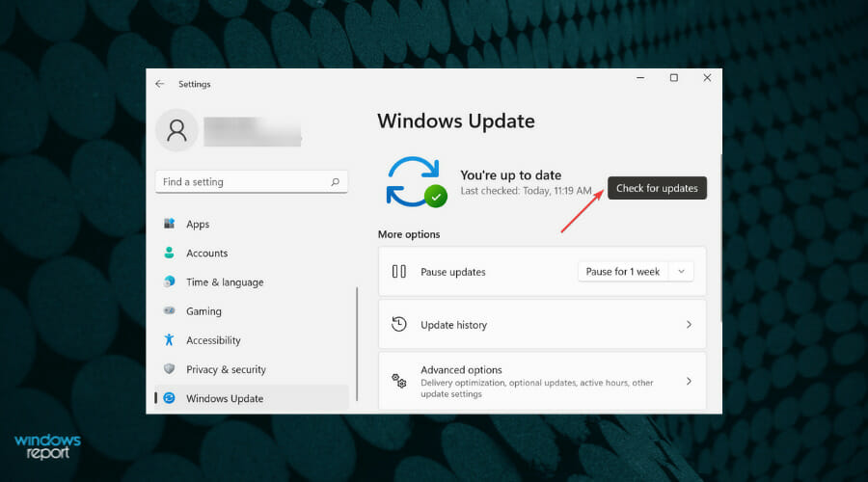Click the back arrow in Settings
This screenshot has width=868, height=482.
coord(160,84)
